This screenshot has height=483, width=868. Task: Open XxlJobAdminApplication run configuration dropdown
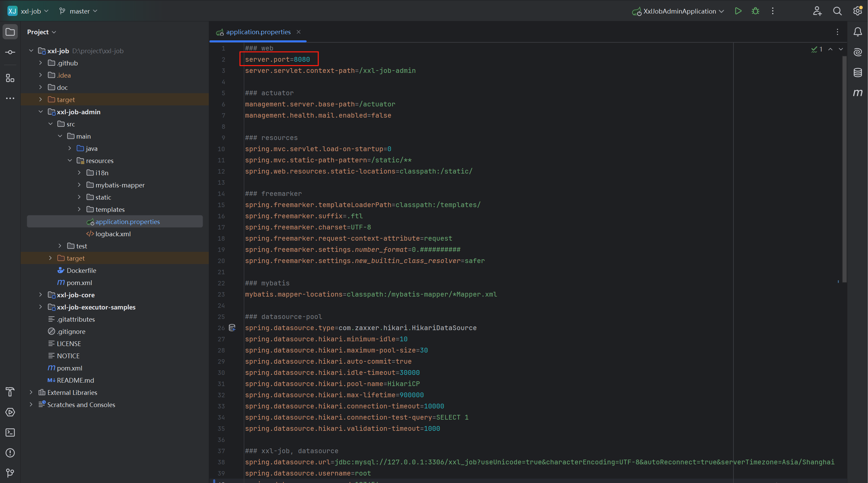678,11
